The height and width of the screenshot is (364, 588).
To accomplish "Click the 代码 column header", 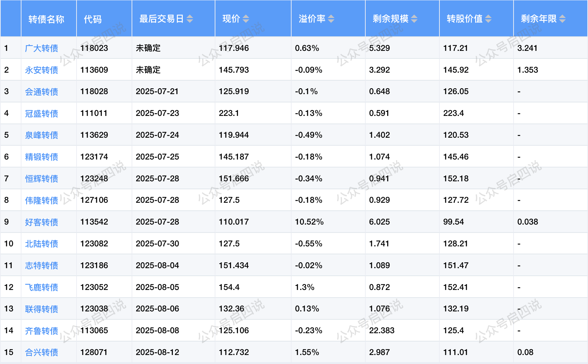I will [x=93, y=19].
